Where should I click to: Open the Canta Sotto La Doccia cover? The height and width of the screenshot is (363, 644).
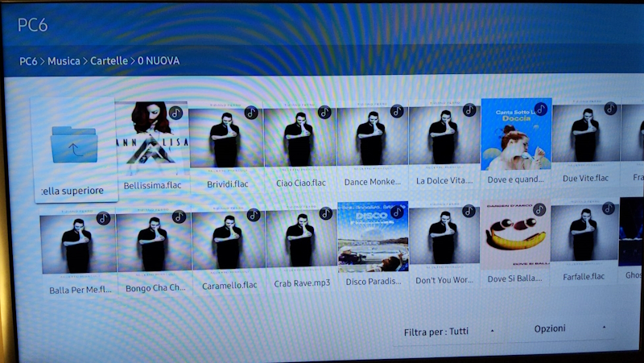pos(516,134)
